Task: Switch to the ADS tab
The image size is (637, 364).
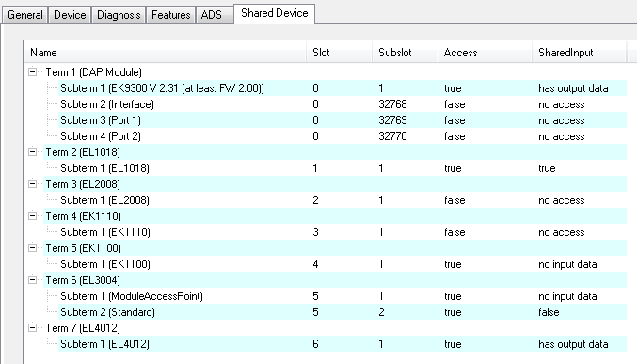Action: pyautogui.click(x=212, y=15)
